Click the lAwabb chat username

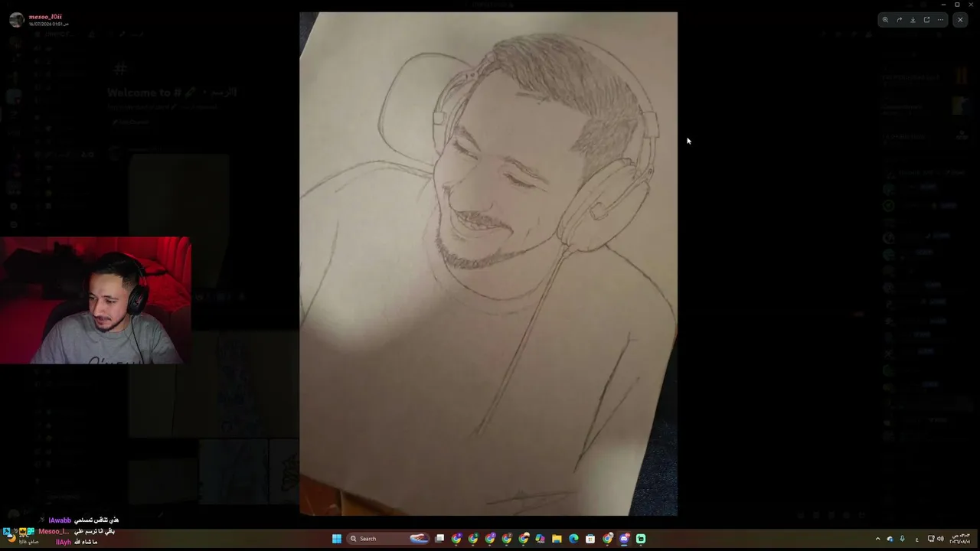pos(60,520)
